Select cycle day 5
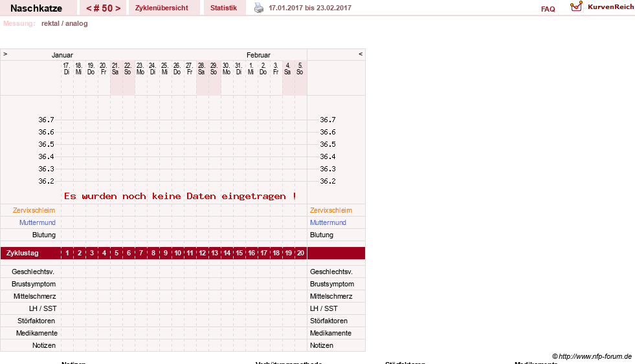The height and width of the screenshot is (364, 635). pyautogui.click(x=117, y=253)
